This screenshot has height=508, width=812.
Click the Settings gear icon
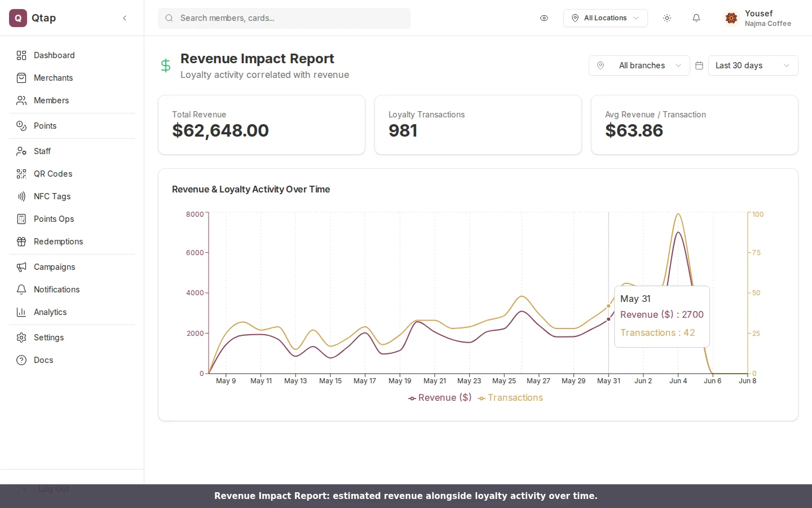tap(21, 338)
